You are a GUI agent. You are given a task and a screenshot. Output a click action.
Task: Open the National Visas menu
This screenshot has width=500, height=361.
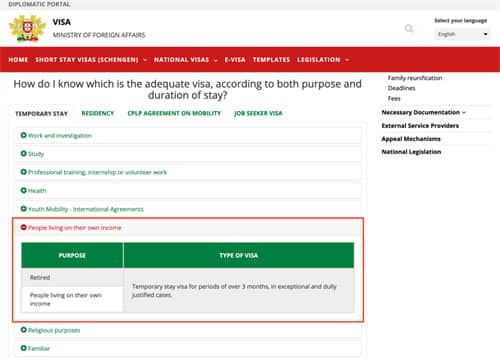click(185, 60)
